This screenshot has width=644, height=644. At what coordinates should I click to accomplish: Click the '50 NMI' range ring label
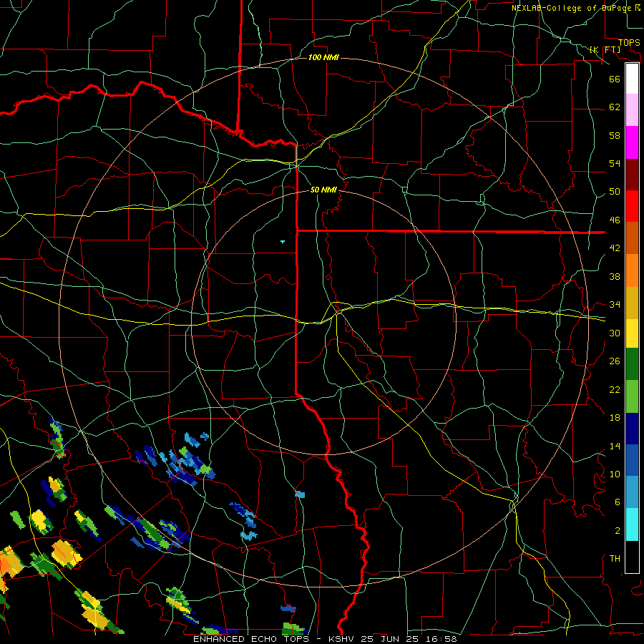click(323, 190)
